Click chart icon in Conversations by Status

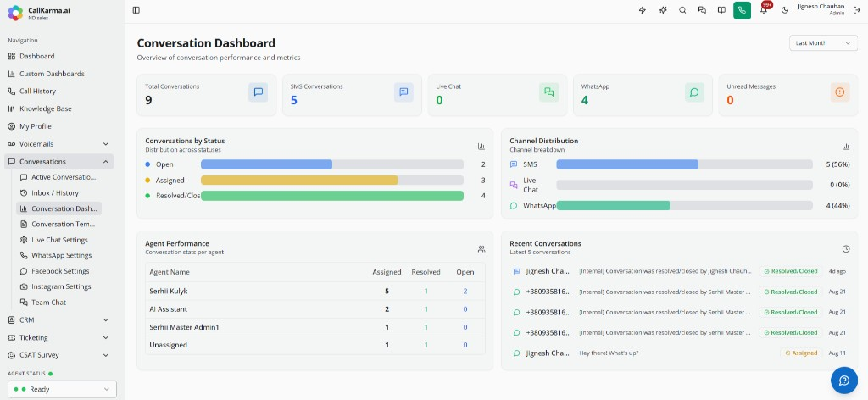click(481, 146)
